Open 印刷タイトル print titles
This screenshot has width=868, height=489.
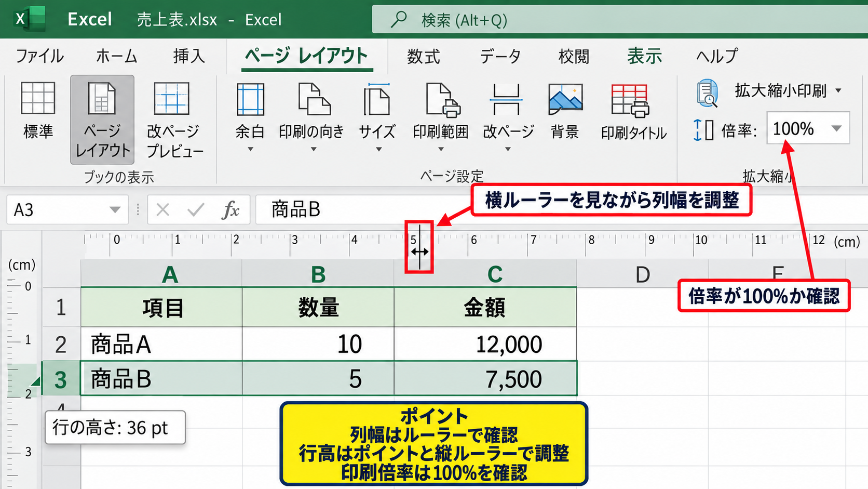coord(633,112)
